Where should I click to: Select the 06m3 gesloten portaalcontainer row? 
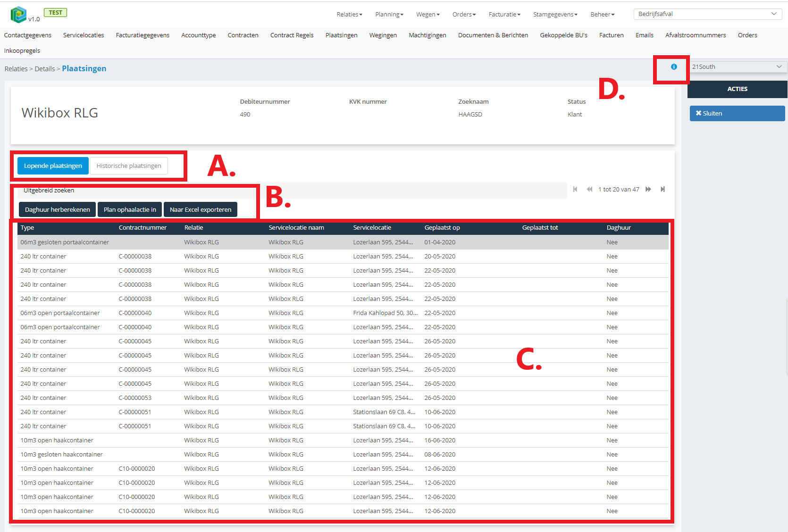343,242
